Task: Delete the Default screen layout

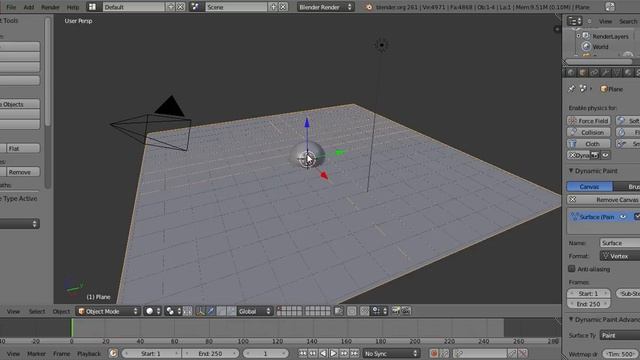Action: coord(180,7)
